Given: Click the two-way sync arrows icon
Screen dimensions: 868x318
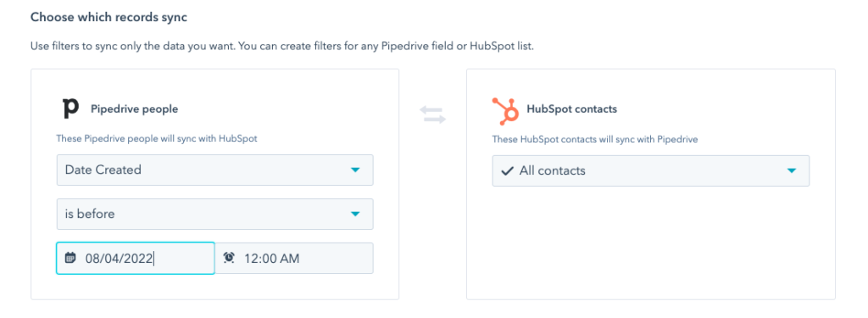Looking at the screenshot, I should (432, 114).
